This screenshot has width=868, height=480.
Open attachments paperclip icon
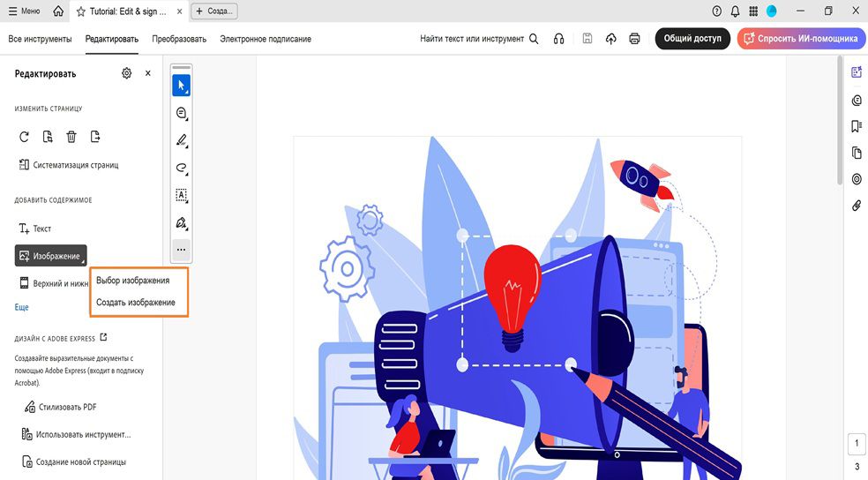857,206
